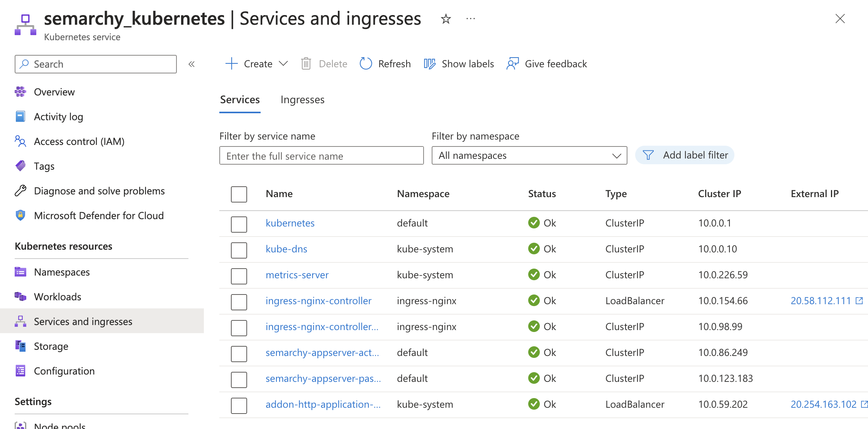This screenshot has height=429, width=868.
Task: Click the Workloads icon
Action: click(x=20, y=297)
